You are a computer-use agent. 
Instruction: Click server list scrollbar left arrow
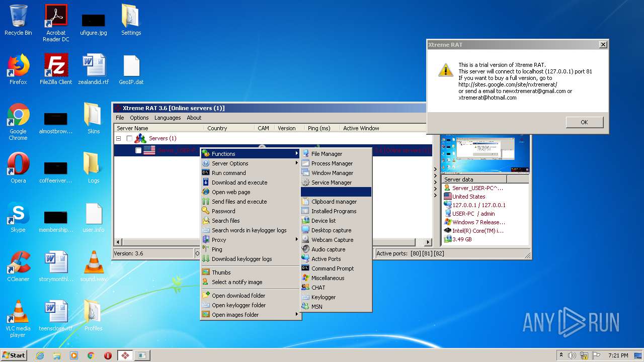click(x=119, y=242)
